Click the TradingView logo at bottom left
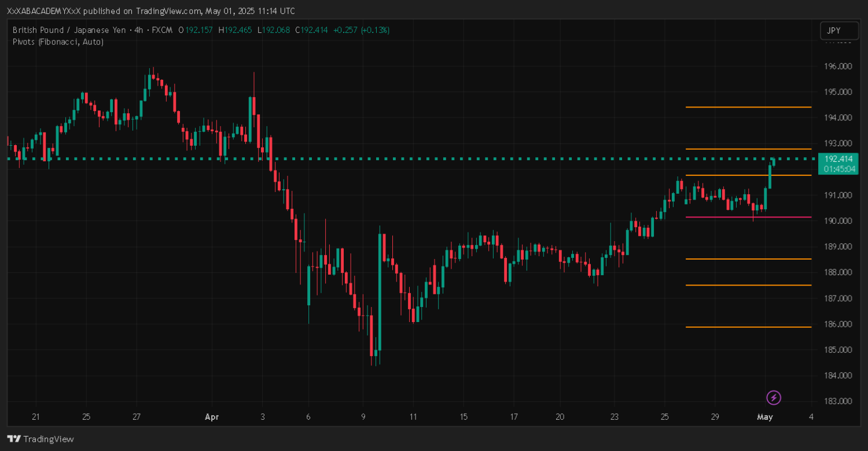 point(41,439)
